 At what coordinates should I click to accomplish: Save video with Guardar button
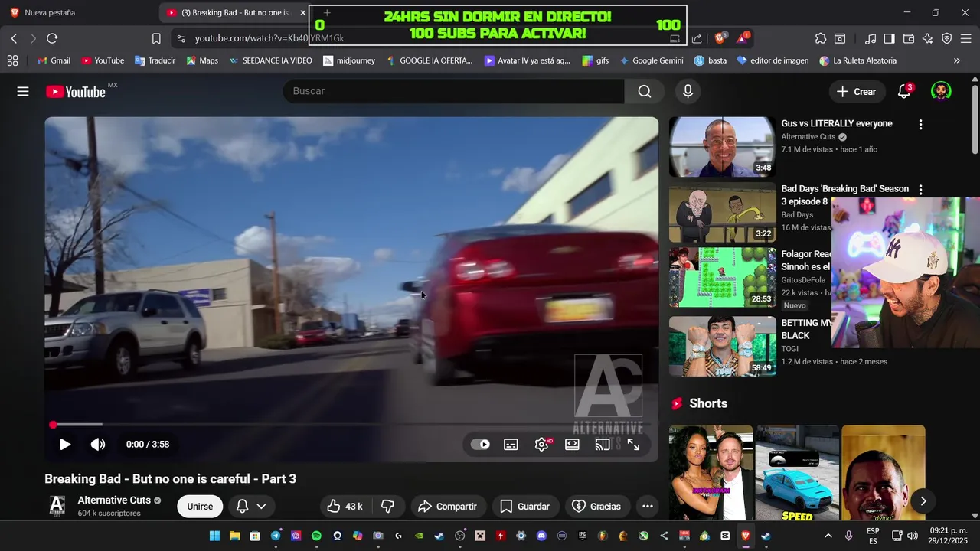click(x=524, y=506)
